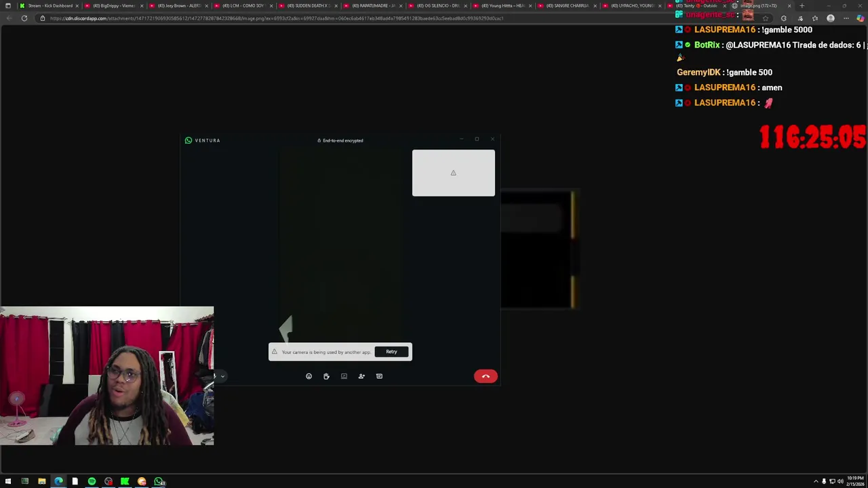This screenshot has width=868, height=488.
Task: Open Microsoft Edge from the taskbar
Action: coord(58,482)
